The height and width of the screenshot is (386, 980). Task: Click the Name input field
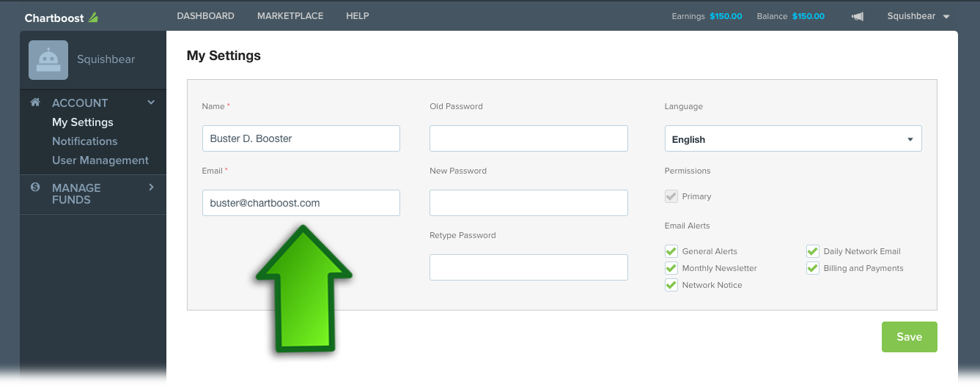[301, 138]
